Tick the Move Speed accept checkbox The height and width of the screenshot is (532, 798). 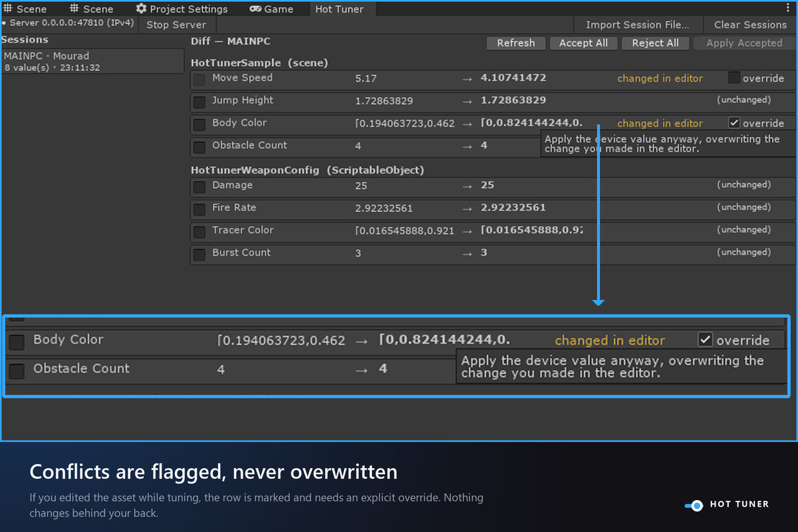(x=199, y=80)
